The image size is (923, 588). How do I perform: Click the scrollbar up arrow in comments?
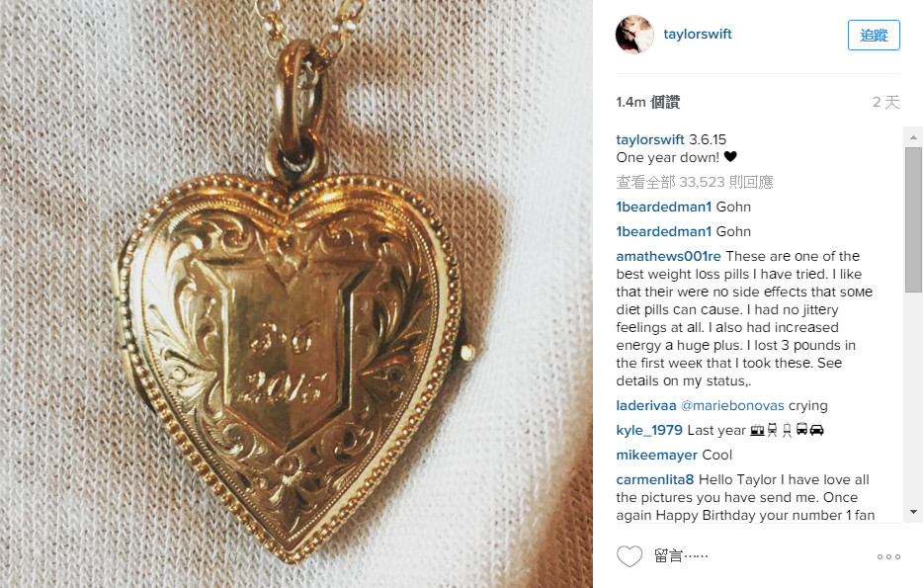(x=913, y=137)
